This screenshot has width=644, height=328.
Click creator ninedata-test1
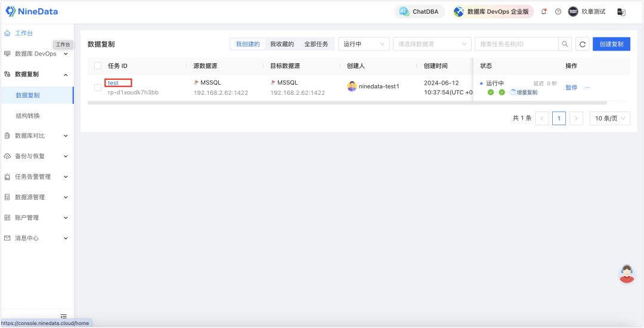[x=379, y=86]
